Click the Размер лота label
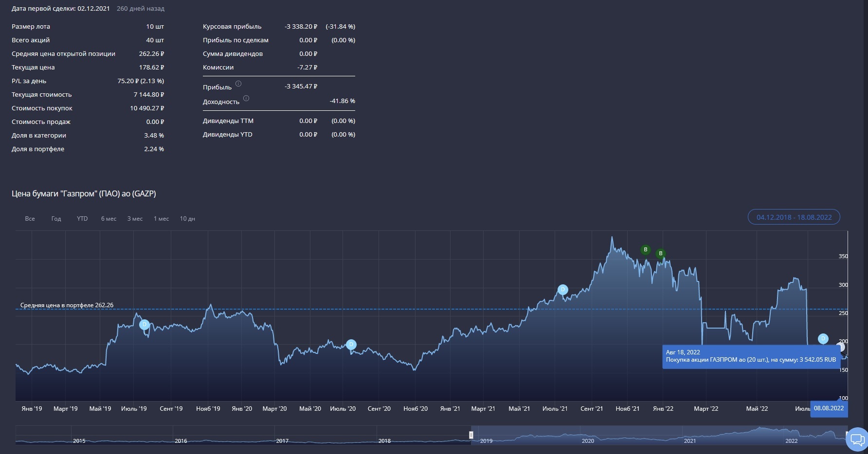Viewport: 868px width, 454px height. click(x=31, y=27)
